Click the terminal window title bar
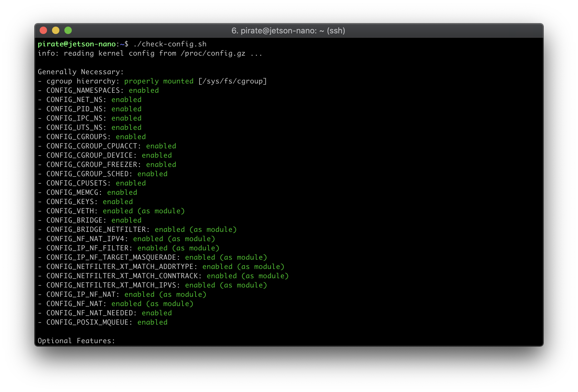 (x=288, y=31)
